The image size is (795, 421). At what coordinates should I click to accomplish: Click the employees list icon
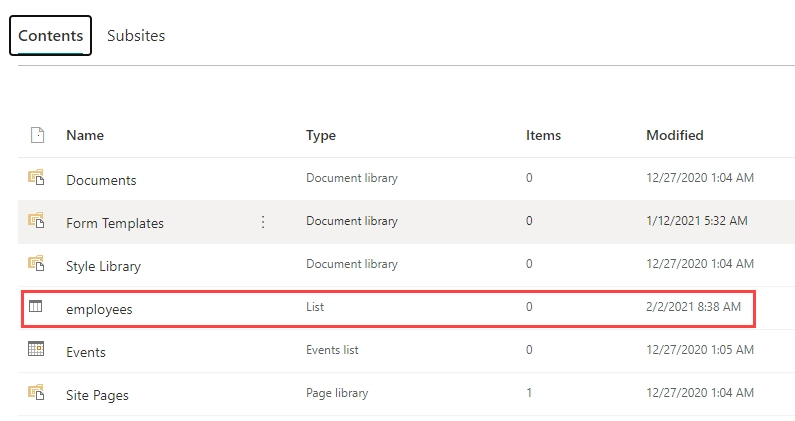(x=35, y=306)
